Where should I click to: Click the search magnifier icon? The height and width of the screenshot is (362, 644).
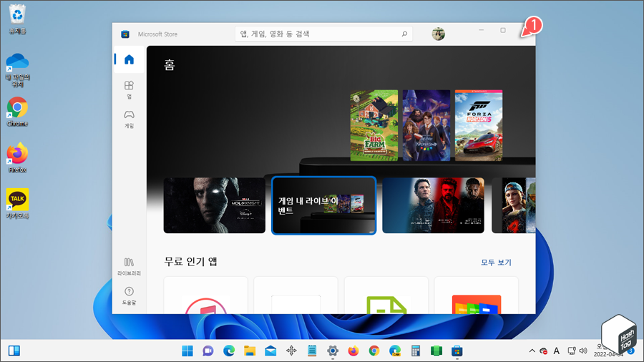404,34
